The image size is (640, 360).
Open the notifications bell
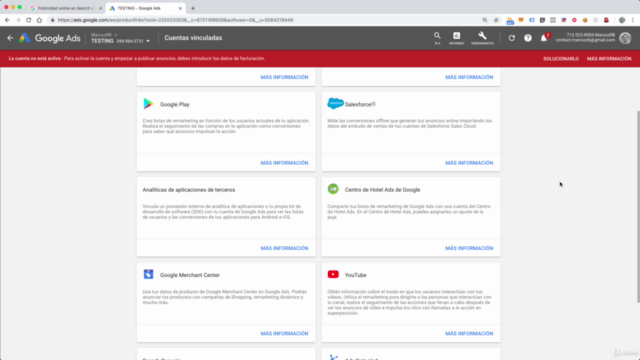point(544,38)
